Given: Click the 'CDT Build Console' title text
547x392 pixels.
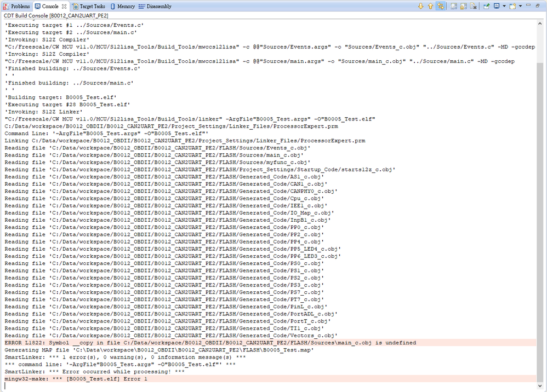Looking at the screenshot, I should tap(56, 16).
